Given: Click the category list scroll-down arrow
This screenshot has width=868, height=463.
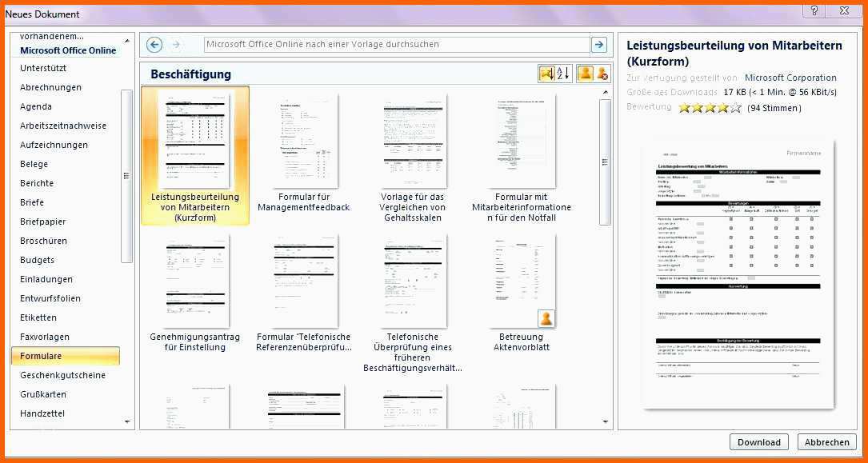Looking at the screenshot, I should [126, 421].
